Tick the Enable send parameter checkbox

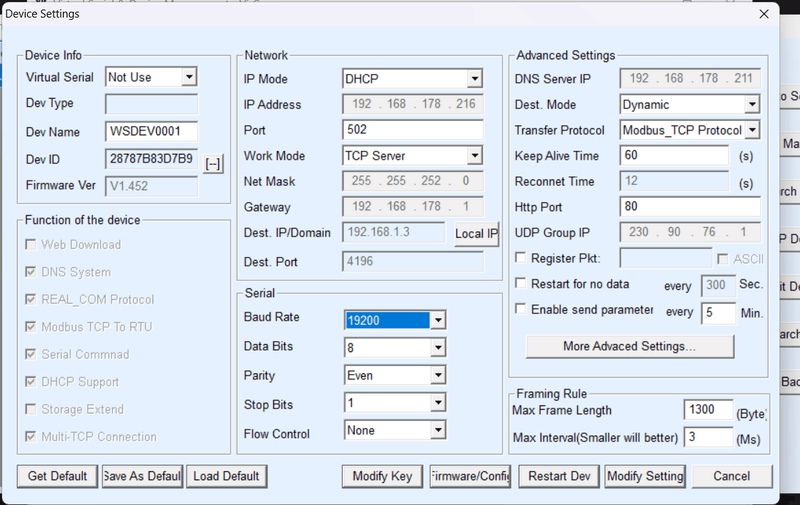click(x=520, y=309)
